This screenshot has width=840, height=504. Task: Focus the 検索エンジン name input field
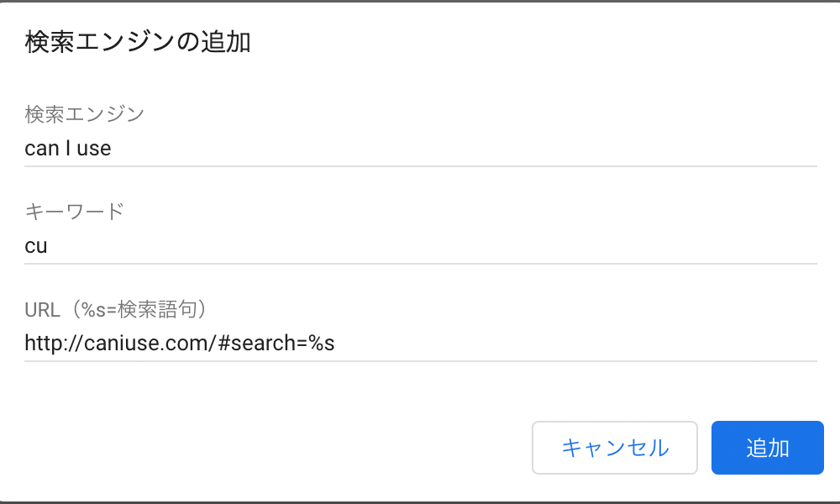coord(420,149)
